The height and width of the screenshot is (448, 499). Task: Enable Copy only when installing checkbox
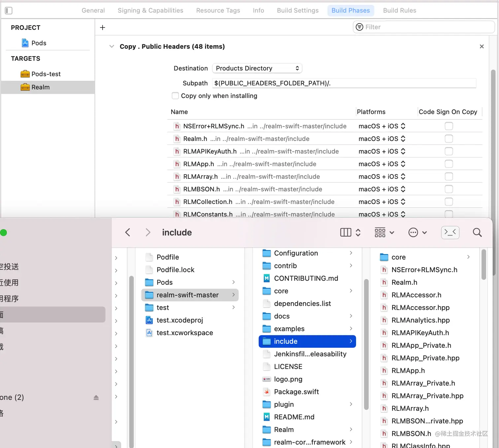point(175,96)
